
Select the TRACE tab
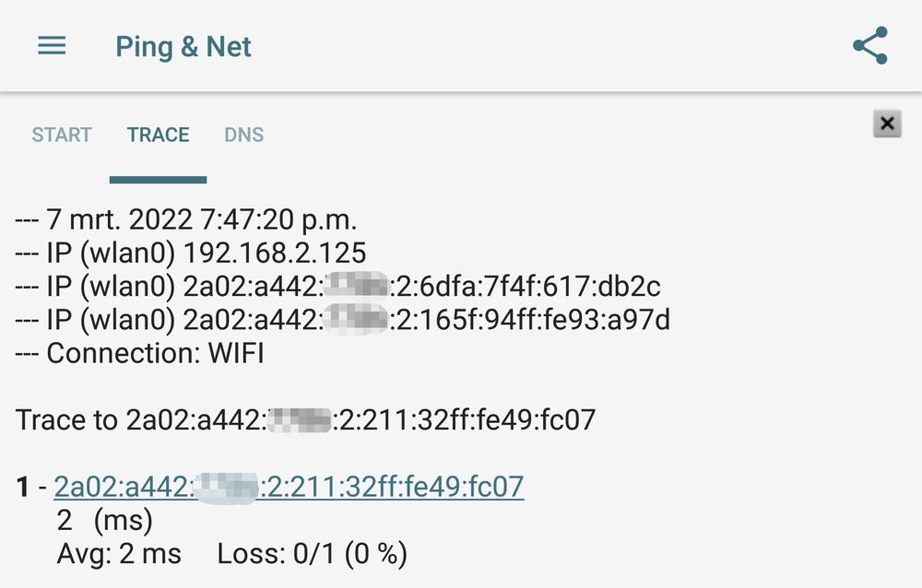(x=159, y=135)
